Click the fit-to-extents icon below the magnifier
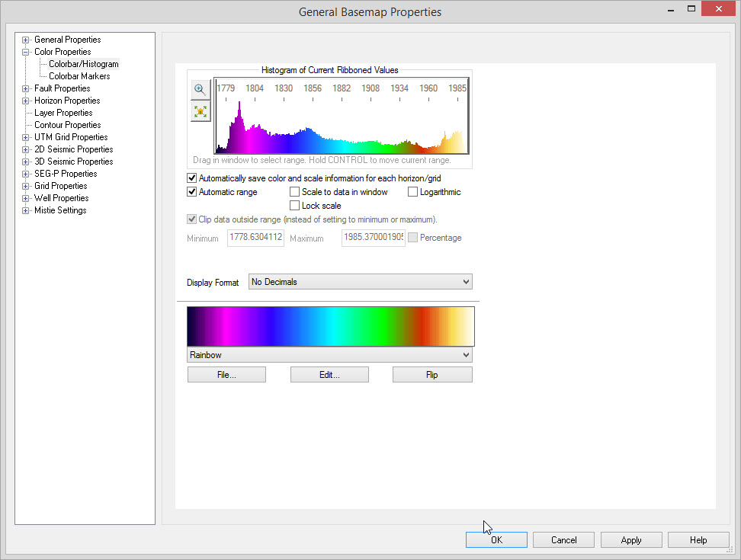 click(x=200, y=111)
